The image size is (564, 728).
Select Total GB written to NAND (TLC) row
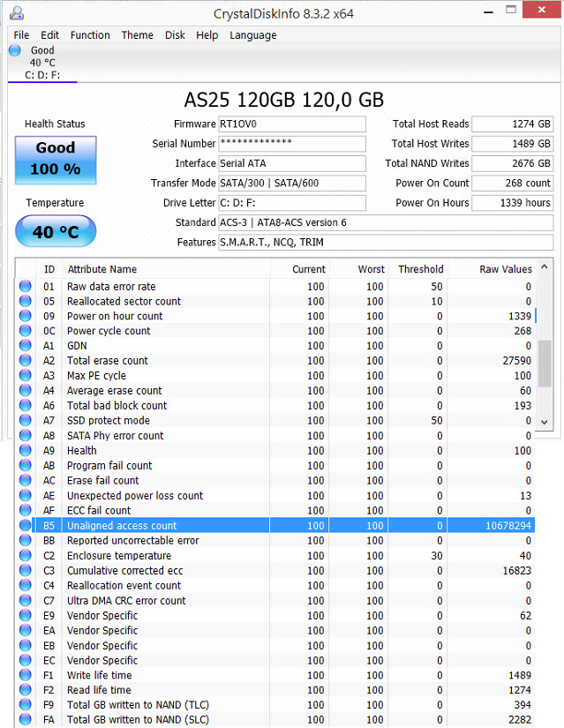coord(276,705)
